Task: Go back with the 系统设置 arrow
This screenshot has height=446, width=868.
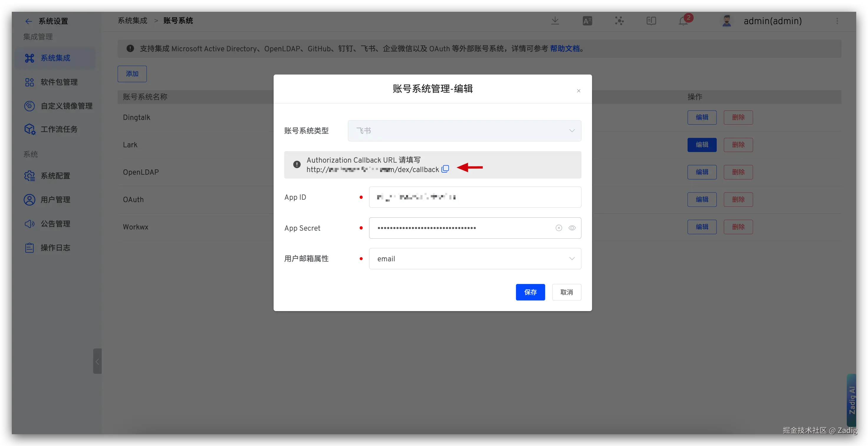Action: pyautogui.click(x=29, y=21)
